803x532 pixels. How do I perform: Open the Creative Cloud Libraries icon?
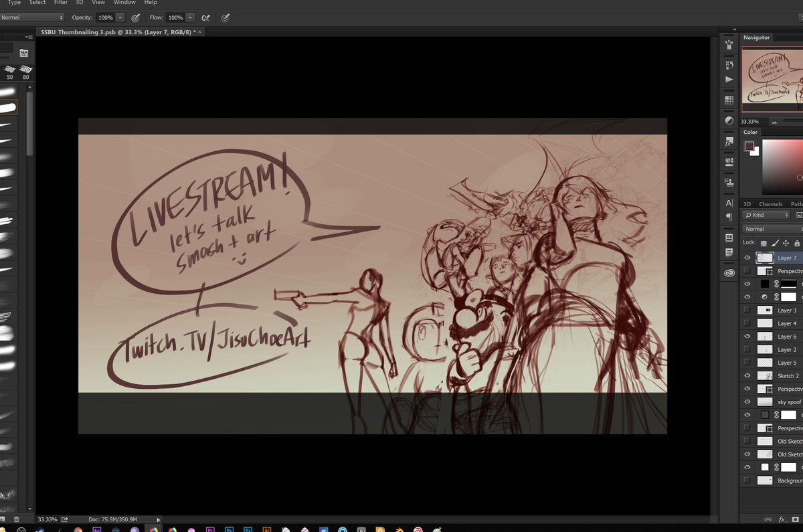coord(729,273)
